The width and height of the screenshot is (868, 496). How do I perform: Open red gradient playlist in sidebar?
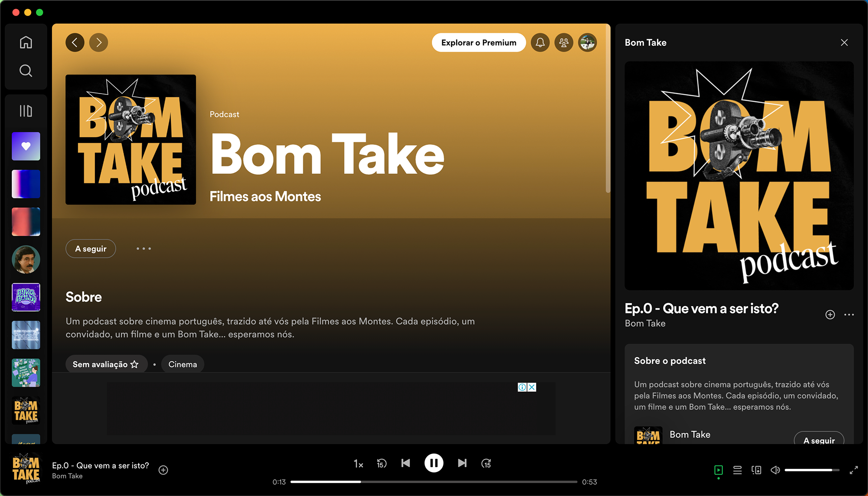point(26,222)
